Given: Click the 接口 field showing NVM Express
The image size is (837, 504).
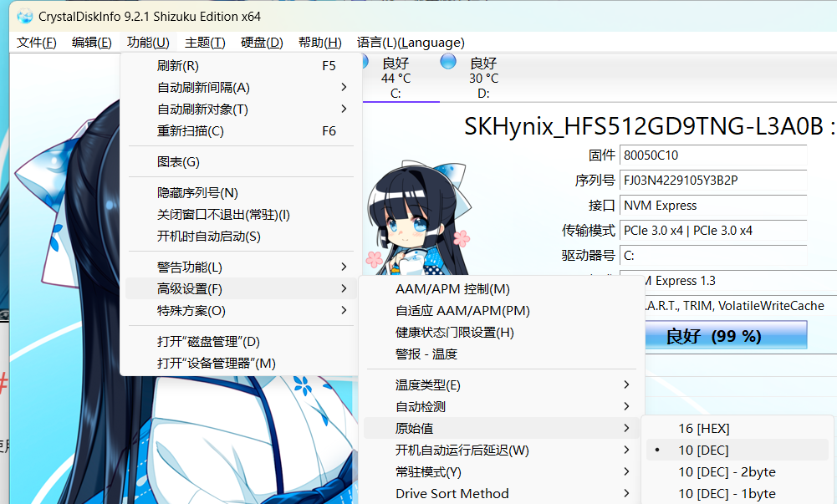Looking at the screenshot, I should coord(713,206).
